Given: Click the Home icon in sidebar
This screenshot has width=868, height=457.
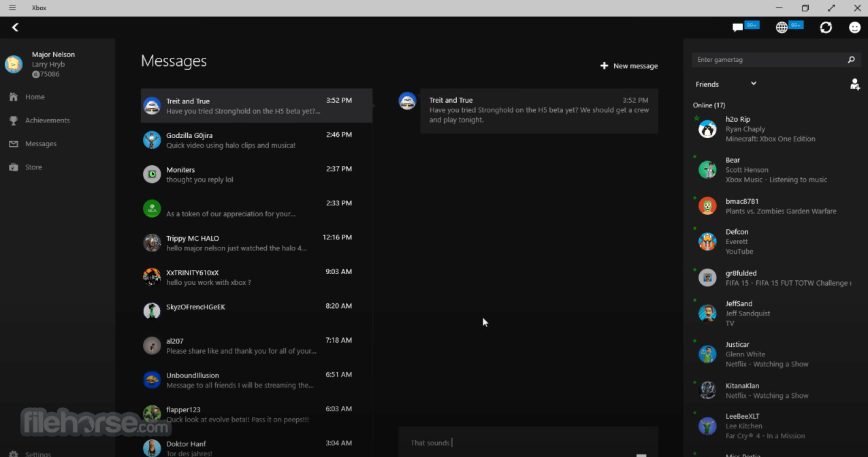Looking at the screenshot, I should 14,97.
